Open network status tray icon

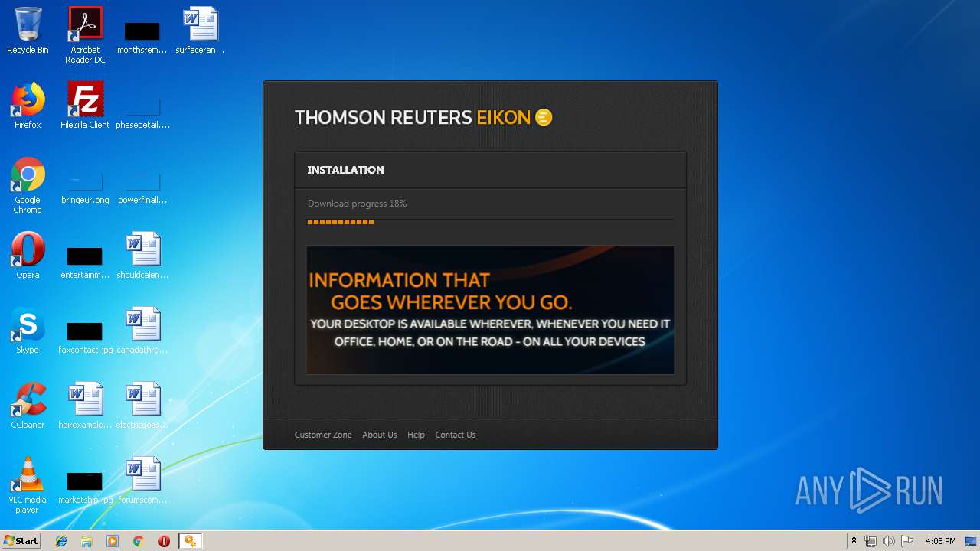(871, 541)
